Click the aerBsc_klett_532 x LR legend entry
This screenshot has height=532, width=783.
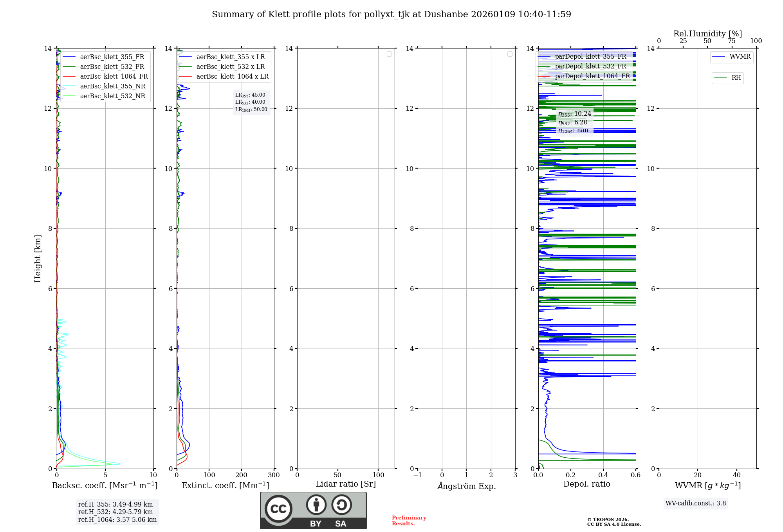point(230,66)
